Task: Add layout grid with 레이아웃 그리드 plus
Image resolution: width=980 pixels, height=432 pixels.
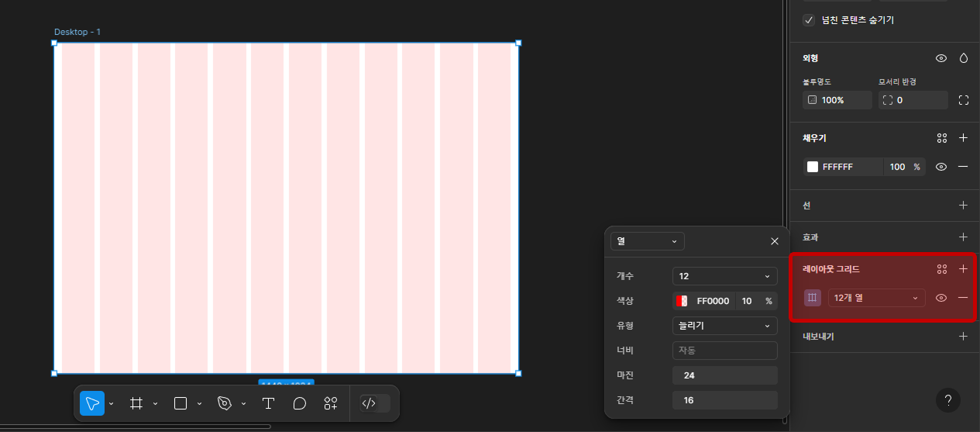Action: point(964,269)
